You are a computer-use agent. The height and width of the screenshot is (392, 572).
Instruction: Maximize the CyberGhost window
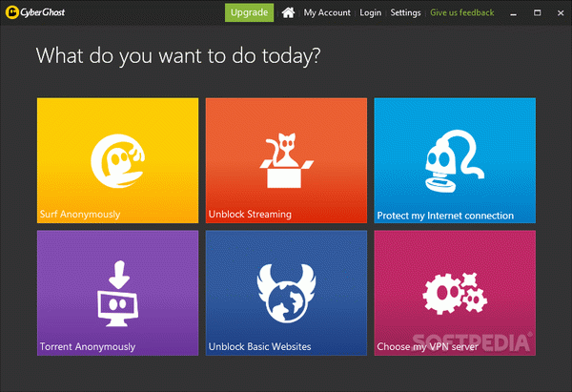click(x=537, y=12)
